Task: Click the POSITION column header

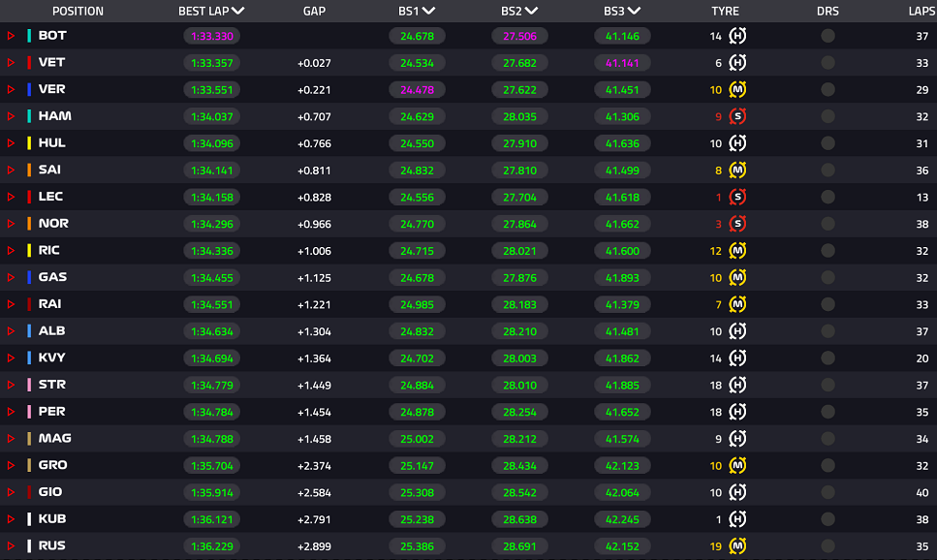Action: (x=78, y=11)
